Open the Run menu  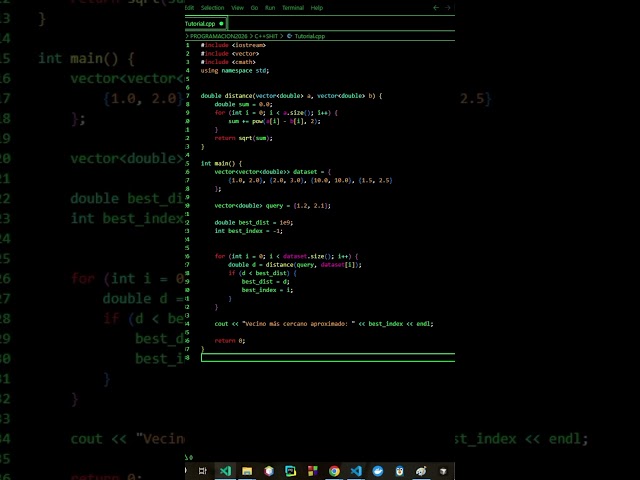click(270, 8)
